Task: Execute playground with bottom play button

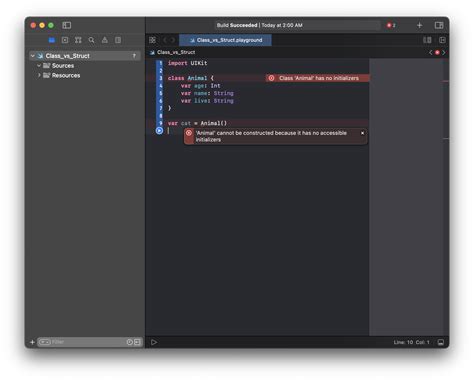Action: pos(154,342)
